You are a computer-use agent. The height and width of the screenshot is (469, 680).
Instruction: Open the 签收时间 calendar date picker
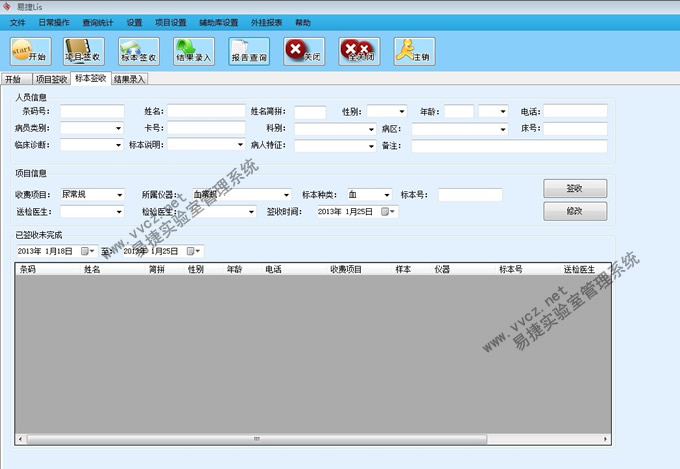388,212
